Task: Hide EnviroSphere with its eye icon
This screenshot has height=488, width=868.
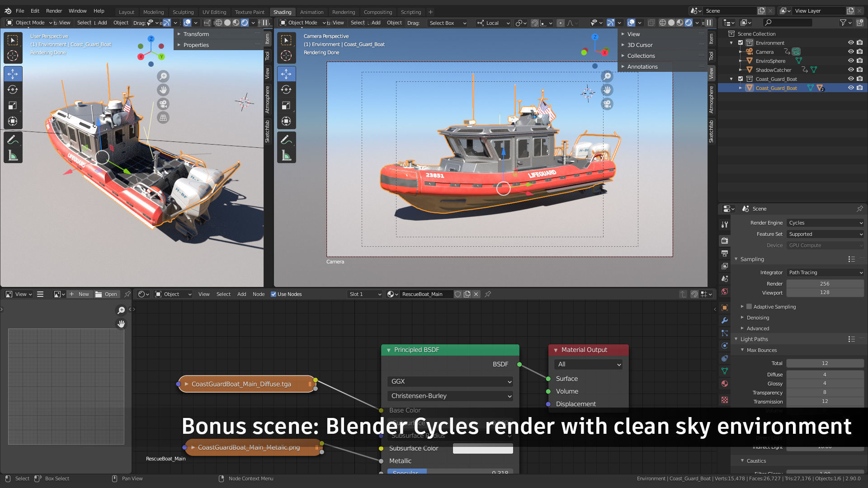Action: point(851,61)
